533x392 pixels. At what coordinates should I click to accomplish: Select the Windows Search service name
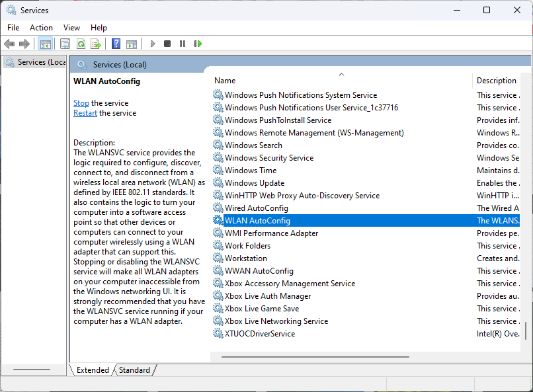(253, 145)
